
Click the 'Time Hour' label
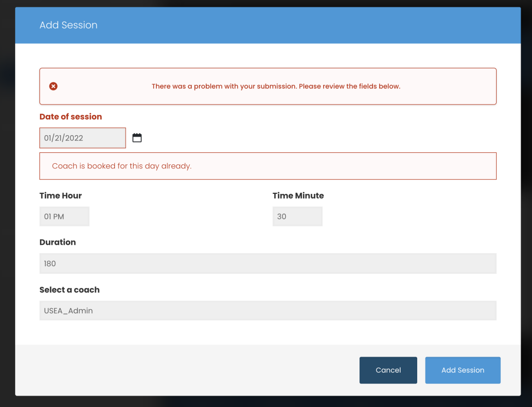61,195
